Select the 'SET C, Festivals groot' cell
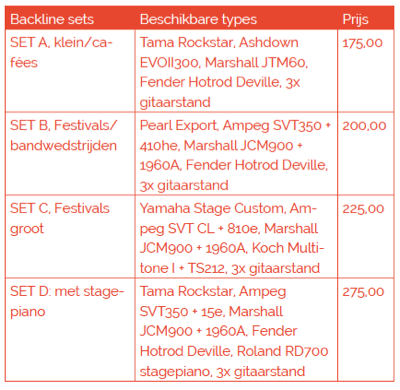Image resolution: width=400 pixels, height=390 pixels. (70, 236)
